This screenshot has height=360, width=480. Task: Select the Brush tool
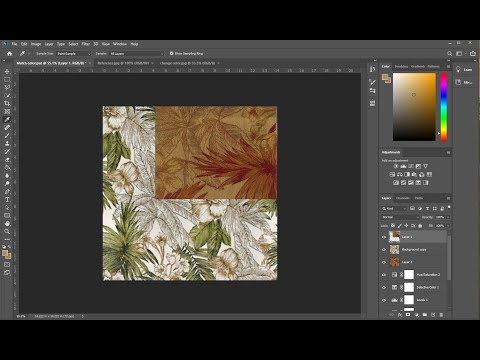click(x=7, y=135)
